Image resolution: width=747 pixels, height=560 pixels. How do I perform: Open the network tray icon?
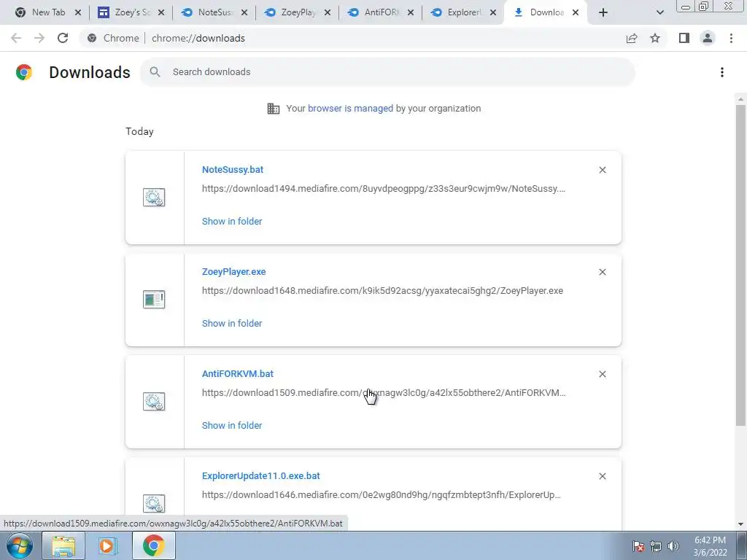tap(656, 546)
